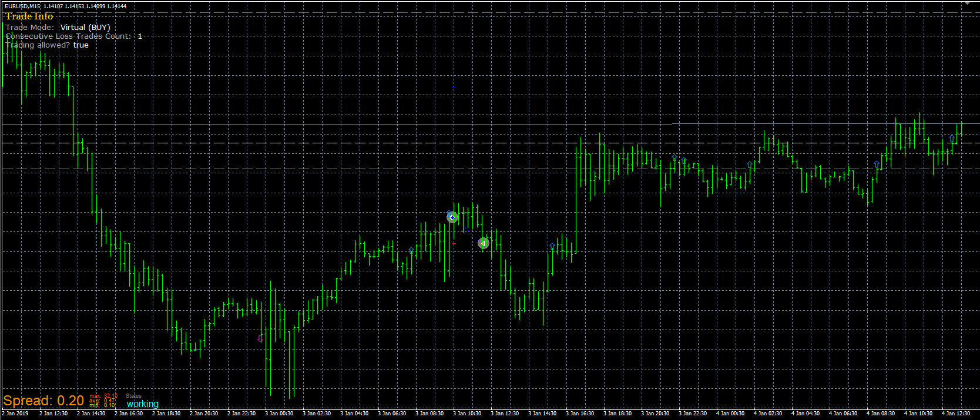Click the 'Spread: 0.20' readout
The height and width of the screenshot is (420, 980).
43,401
